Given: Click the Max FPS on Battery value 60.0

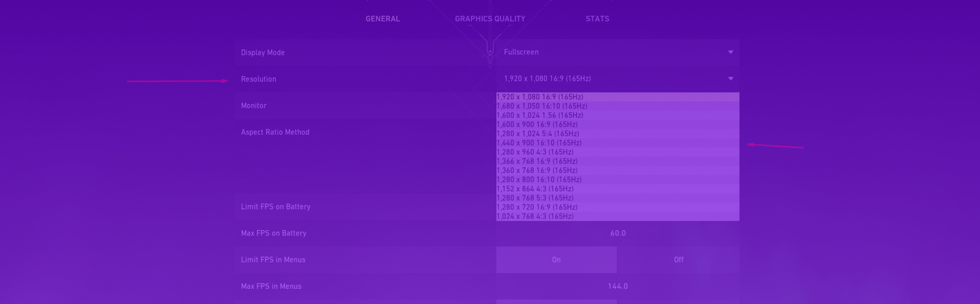Looking at the screenshot, I should pyautogui.click(x=618, y=233).
